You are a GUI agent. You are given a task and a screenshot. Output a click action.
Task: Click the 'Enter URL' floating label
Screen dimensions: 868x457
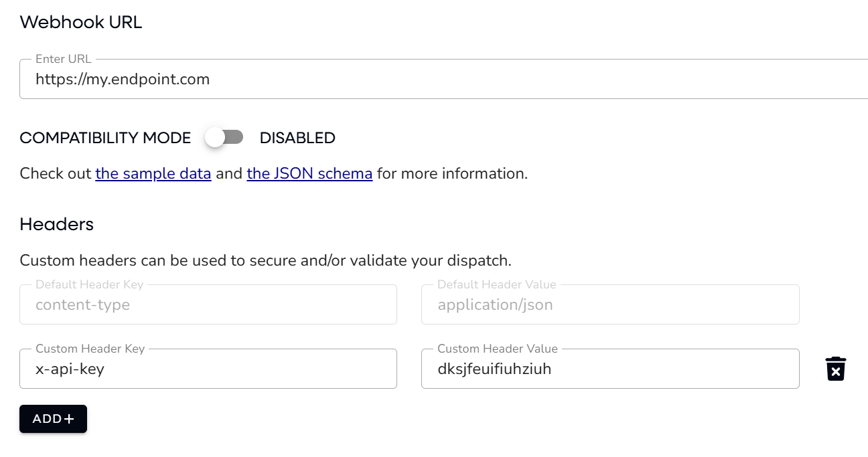coord(64,59)
